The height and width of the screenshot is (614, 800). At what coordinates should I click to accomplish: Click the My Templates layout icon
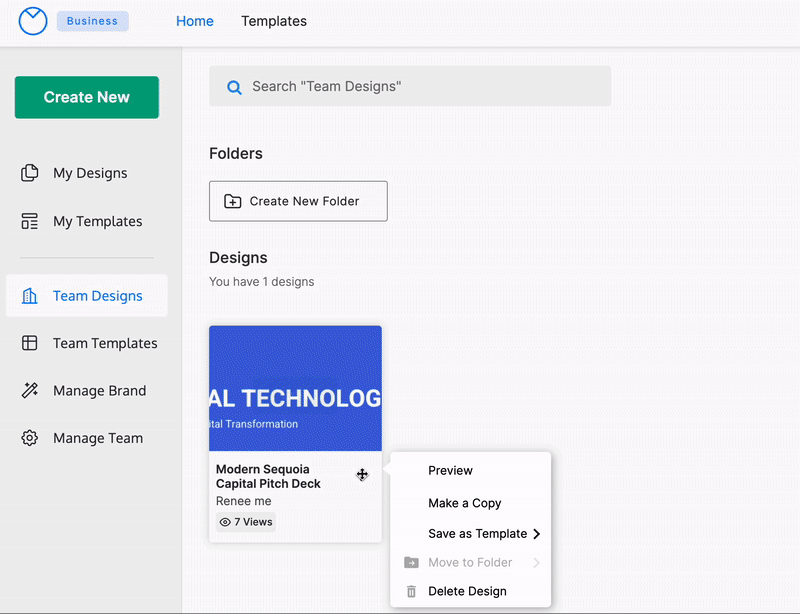coord(30,221)
